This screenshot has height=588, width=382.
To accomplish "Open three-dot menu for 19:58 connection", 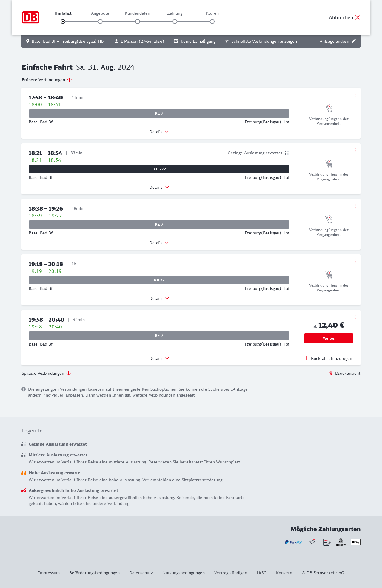I will (x=355, y=317).
